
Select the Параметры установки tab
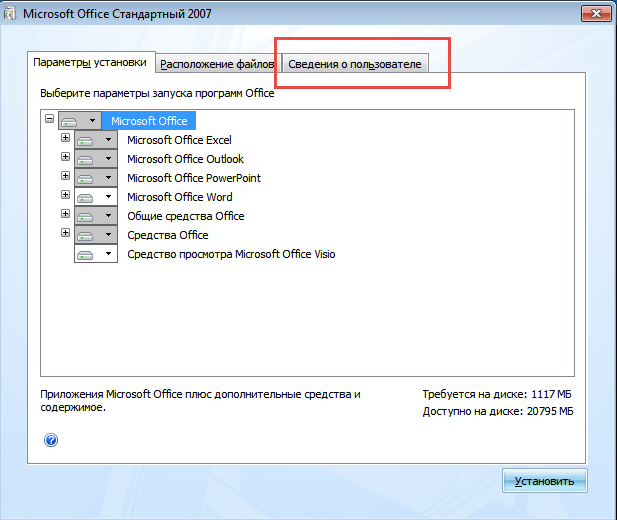pyautogui.click(x=90, y=62)
